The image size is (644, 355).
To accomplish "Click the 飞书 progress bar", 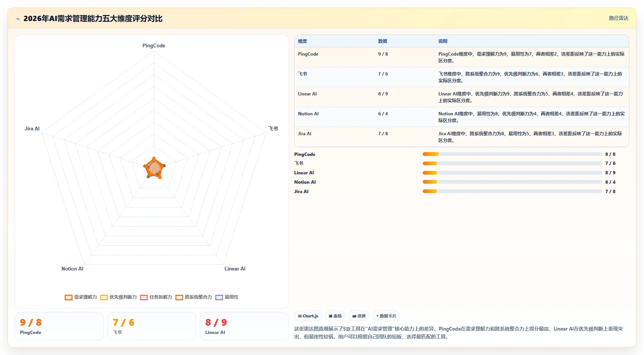I will pos(512,163).
